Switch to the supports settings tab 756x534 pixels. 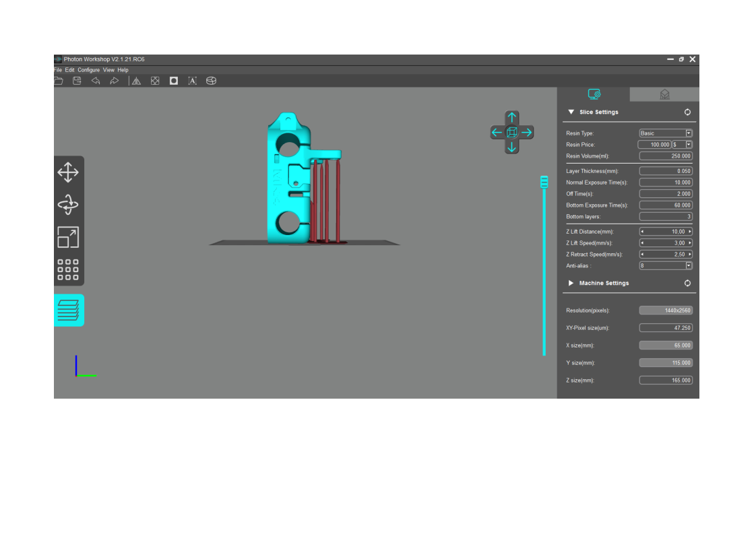(x=664, y=94)
